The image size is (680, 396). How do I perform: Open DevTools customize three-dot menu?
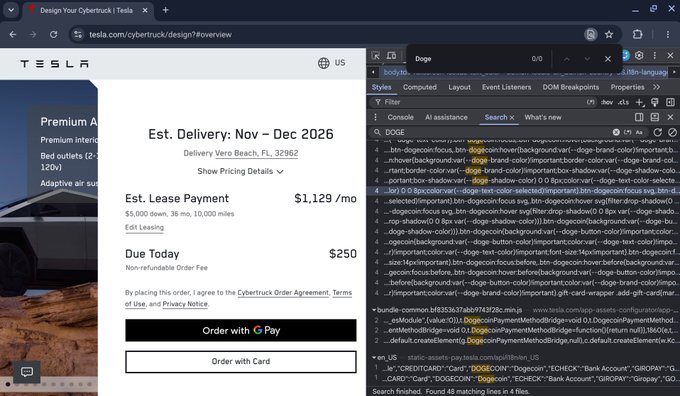(x=654, y=56)
